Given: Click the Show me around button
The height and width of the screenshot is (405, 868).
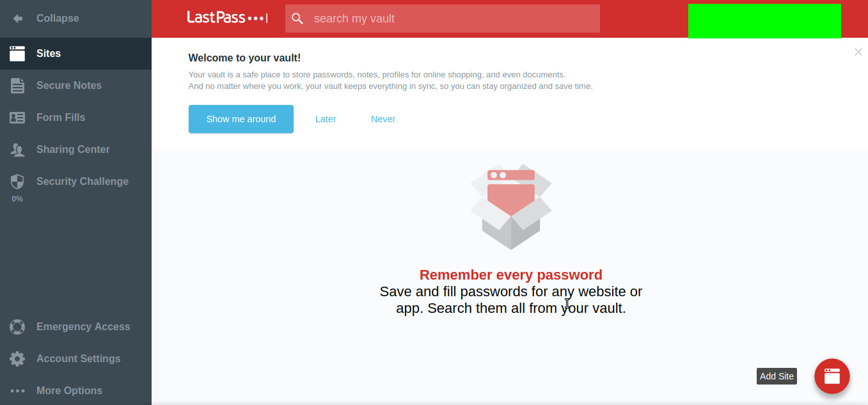Looking at the screenshot, I should point(241,119).
